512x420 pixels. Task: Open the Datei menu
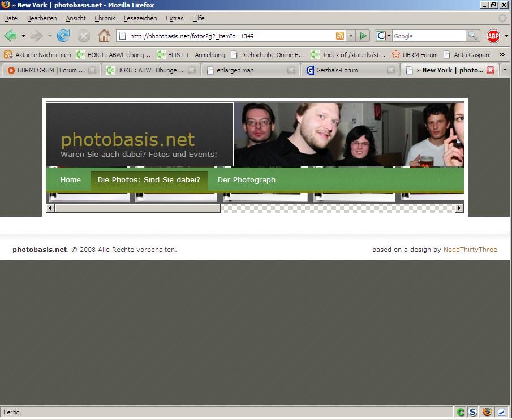pyautogui.click(x=11, y=18)
